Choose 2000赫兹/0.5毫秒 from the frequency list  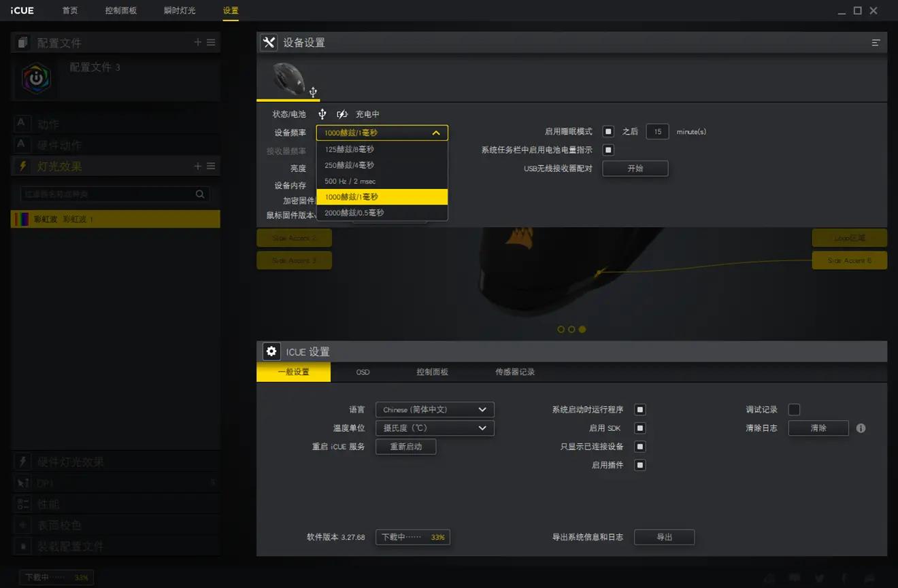382,213
